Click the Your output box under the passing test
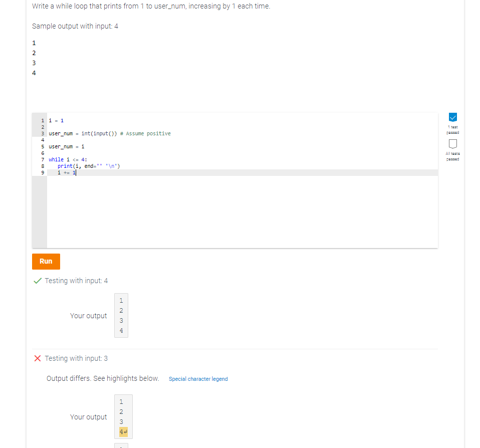This screenshot has height=448, width=480. point(121,315)
